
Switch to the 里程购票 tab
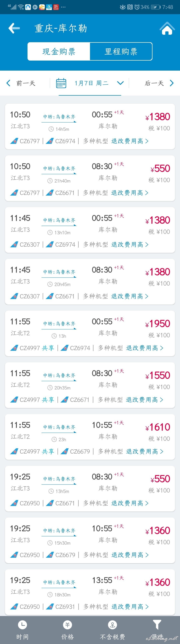click(x=121, y=52)
